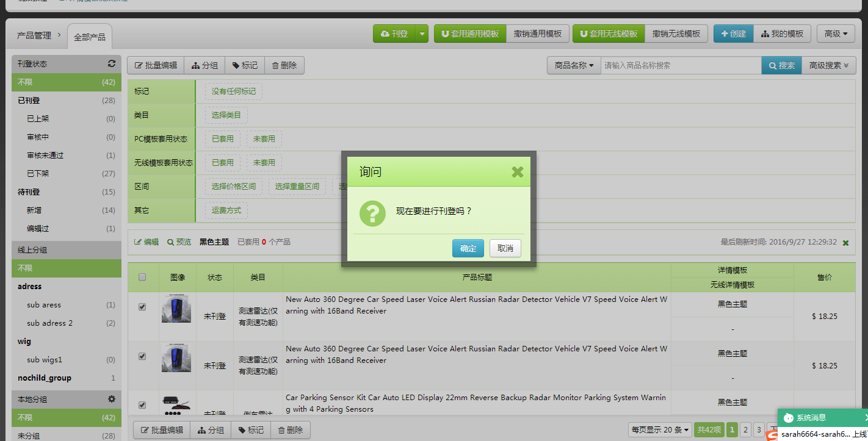Viewport: 868px width, 441px height.
Task: Go to page 2
Action: pos(745,430)
